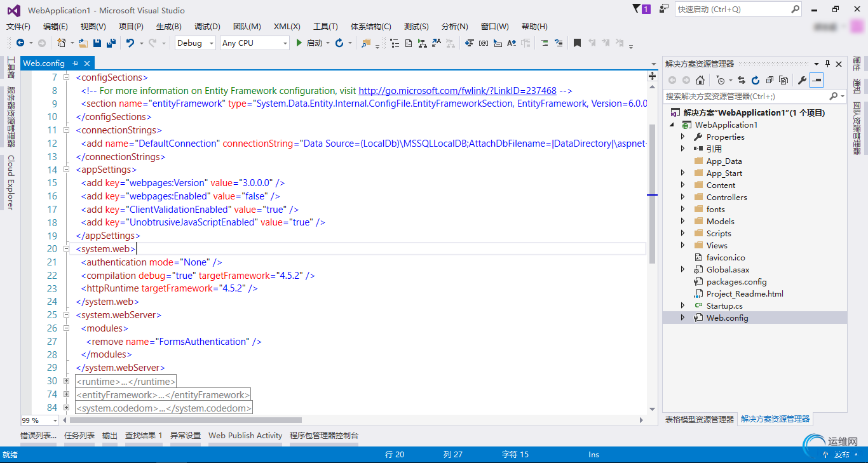Expand the Controllers folder in tree
Screen dimensions: 868x463
point(683,197)
